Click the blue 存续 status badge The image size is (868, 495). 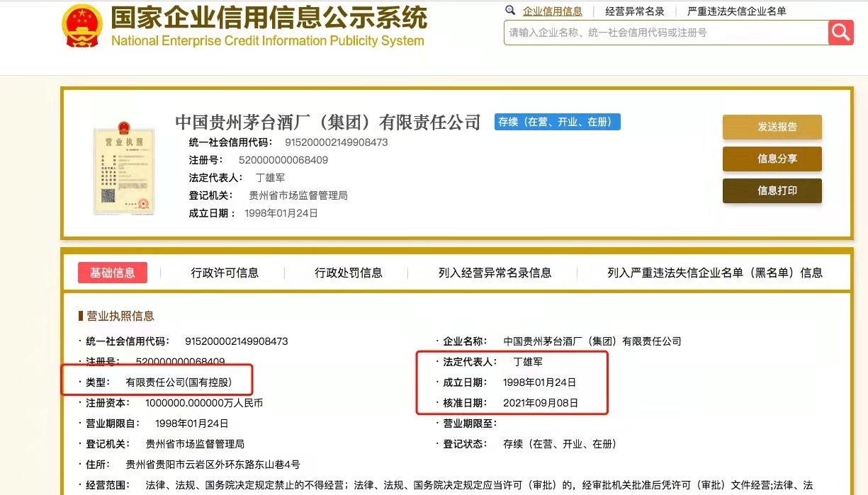tap(557, 122)
